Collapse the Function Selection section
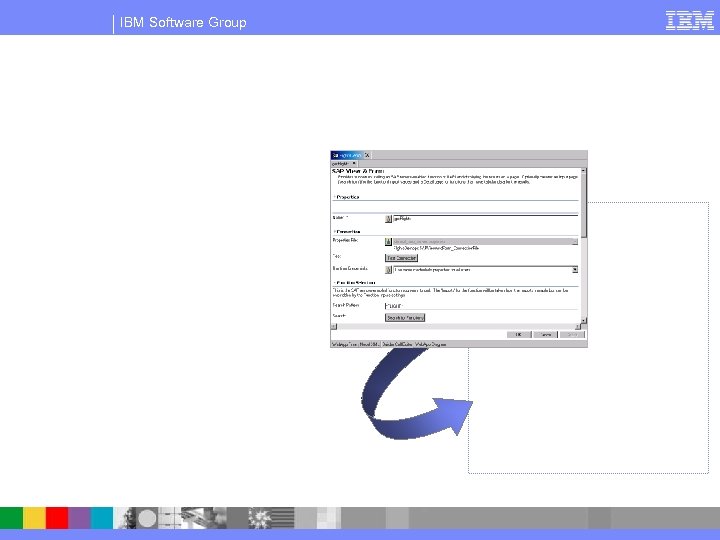Image resolution: width=720 pixels, height=540 pixels. [334, 283]
